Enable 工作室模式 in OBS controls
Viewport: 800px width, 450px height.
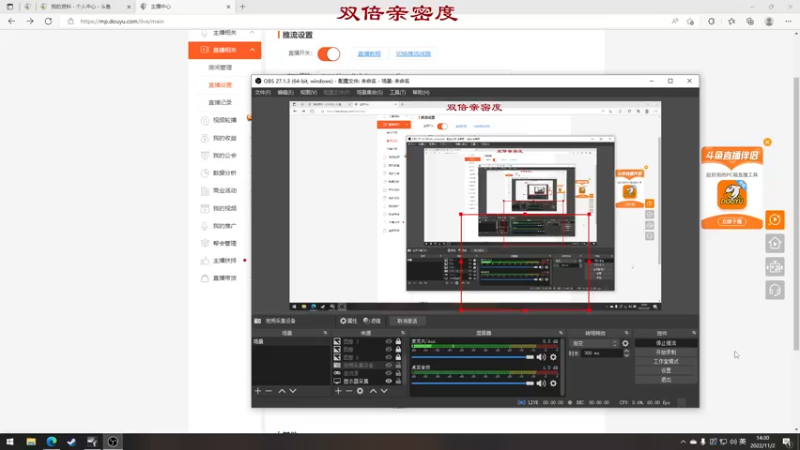(666, 362)
